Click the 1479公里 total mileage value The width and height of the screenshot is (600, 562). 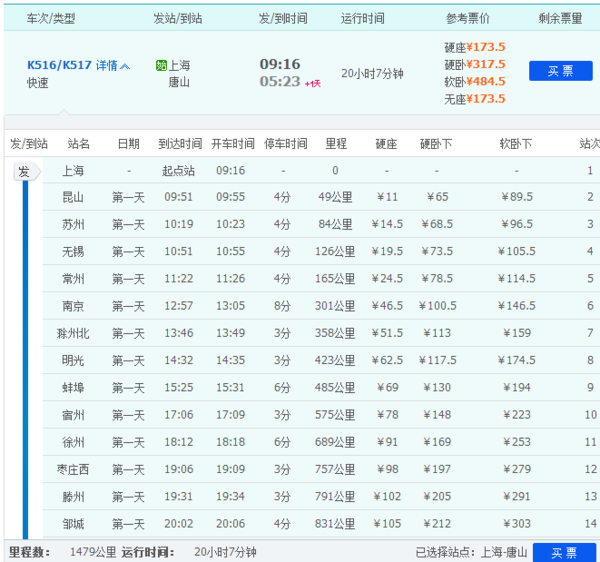pyautogui.click(x=93, y=552)
